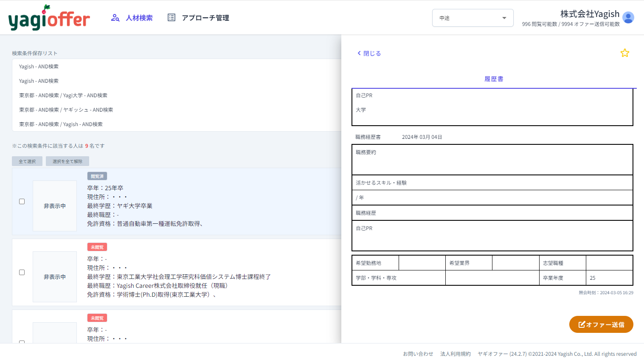644x363 pixels.
Task: Select the 東京工業大学 candidate checkbox
Action: tap(22, 273)
